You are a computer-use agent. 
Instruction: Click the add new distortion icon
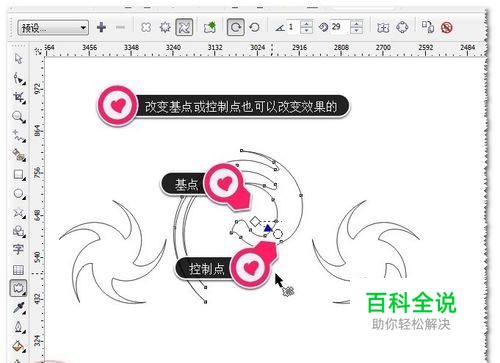[210, 27]
